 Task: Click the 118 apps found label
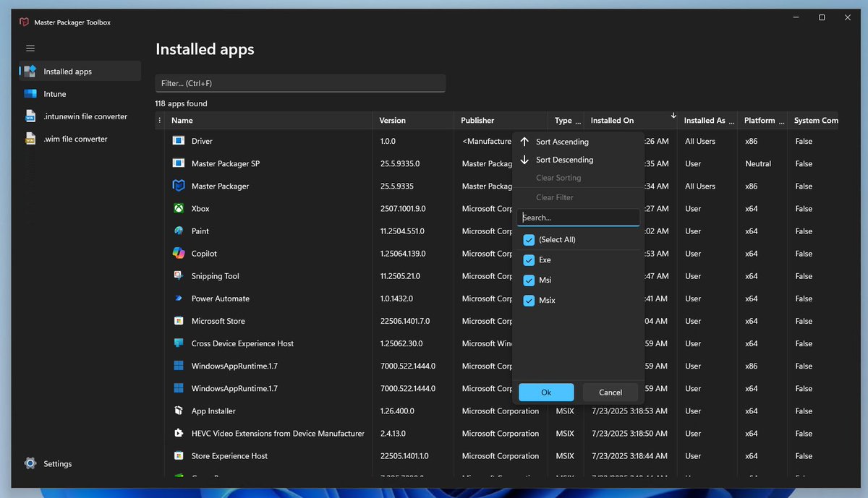pos(181,103)
